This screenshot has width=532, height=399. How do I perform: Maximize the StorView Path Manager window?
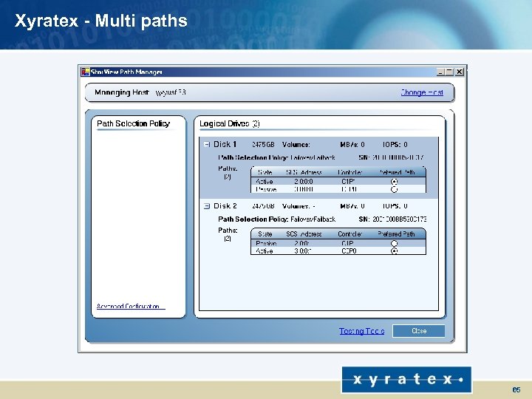(449, 72)
